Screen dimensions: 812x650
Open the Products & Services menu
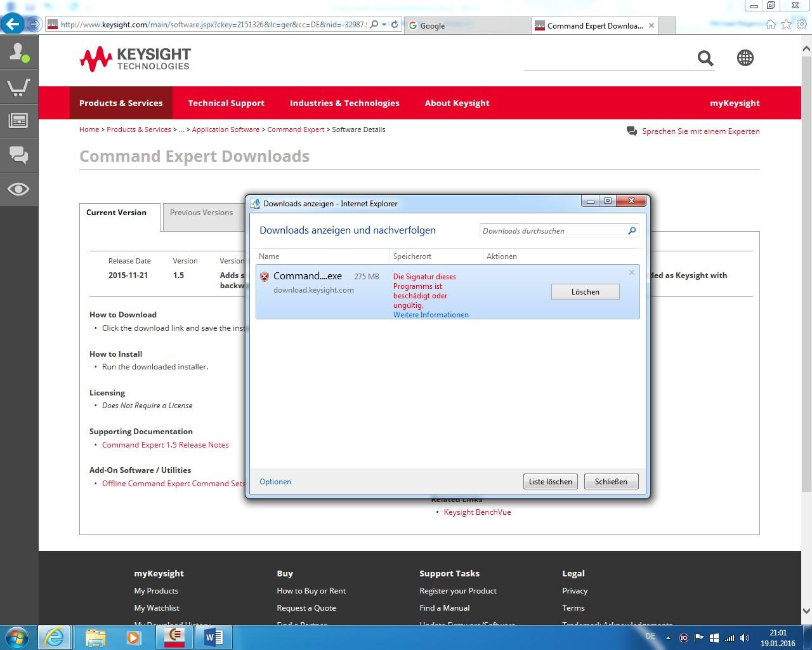coord(121,103)
